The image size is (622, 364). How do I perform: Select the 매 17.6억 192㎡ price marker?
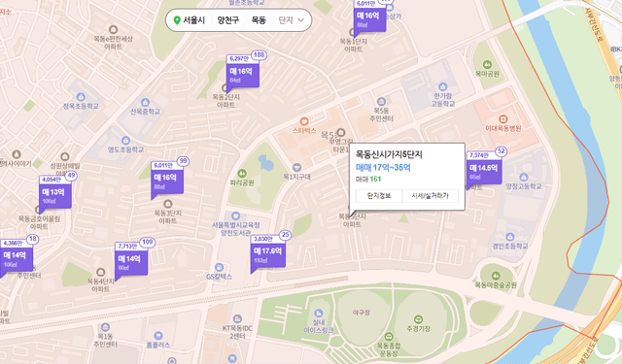click(x=268, y=254)
